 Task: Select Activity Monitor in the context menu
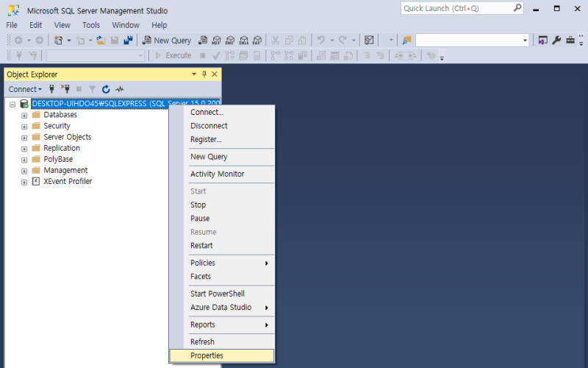coord(222,174)
